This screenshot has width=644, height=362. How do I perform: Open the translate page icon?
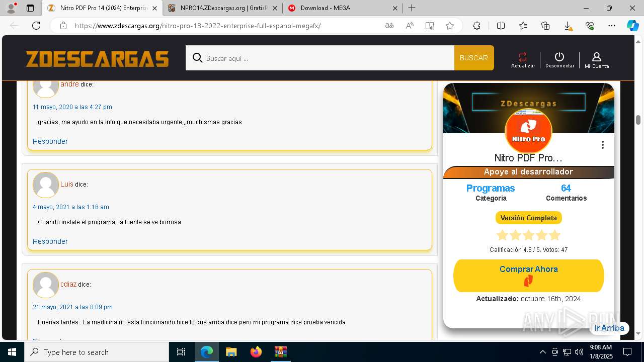pyautogui.click(x=389, y=26)
